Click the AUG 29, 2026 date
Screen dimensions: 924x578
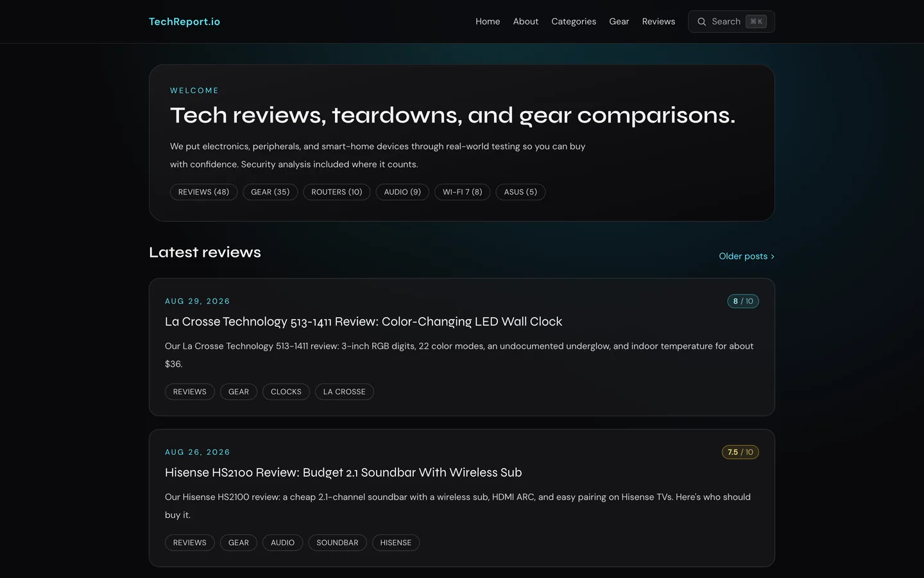pos(198,301)
